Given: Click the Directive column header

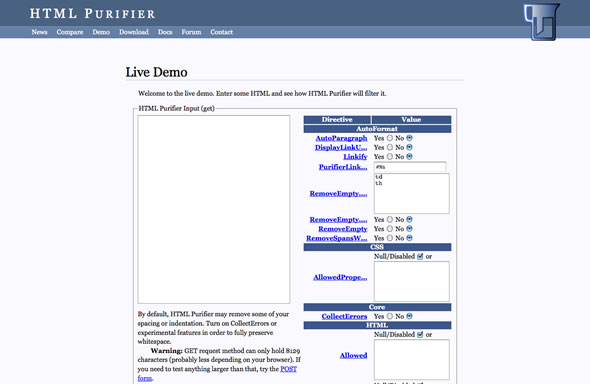Looking at the screenshot, I should [337, 120].
